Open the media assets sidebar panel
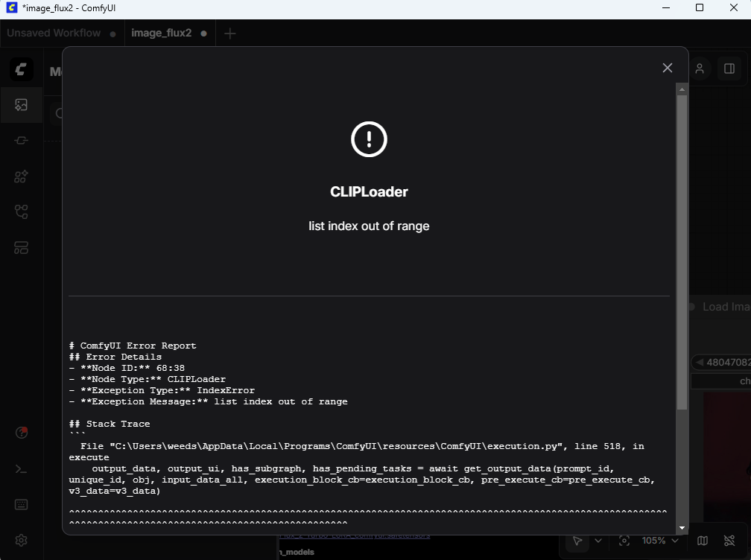 (21, 105)
